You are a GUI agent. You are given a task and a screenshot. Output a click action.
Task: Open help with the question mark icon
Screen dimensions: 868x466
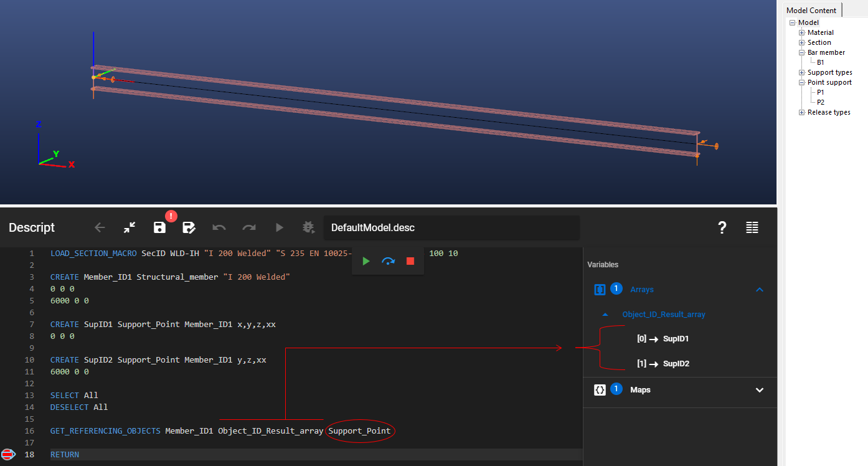coord(722,227)
